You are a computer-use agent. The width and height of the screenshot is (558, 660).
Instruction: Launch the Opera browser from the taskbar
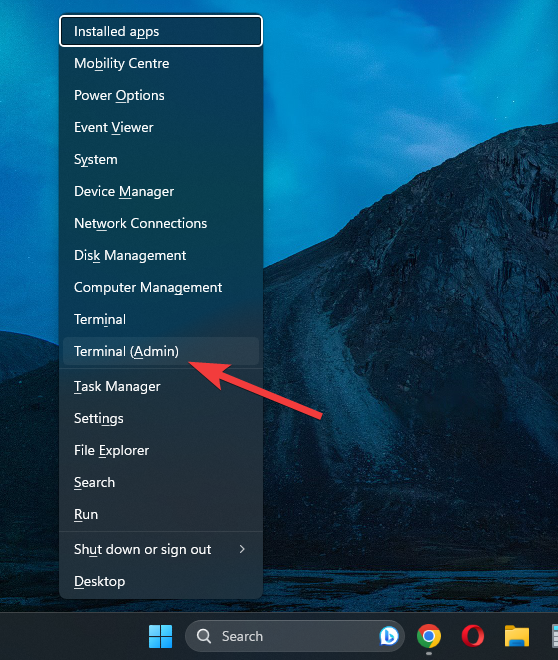(x=473, y=636)
